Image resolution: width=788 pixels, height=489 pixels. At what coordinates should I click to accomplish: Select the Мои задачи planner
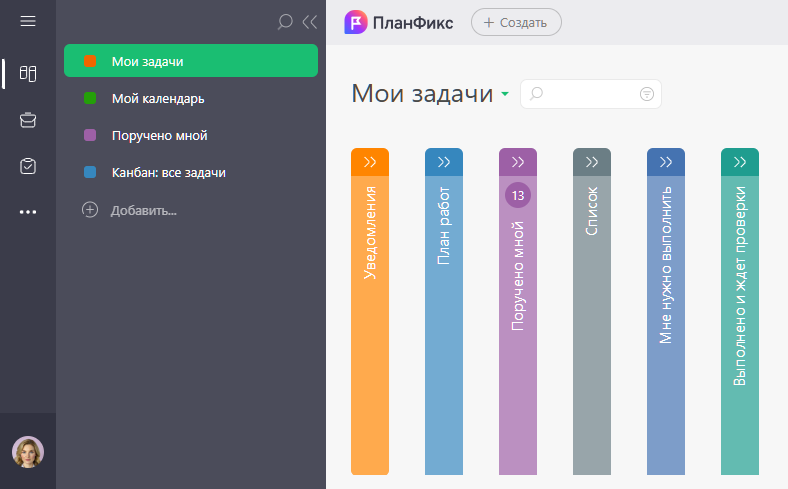pyautogui.click(x=191, y=61)
